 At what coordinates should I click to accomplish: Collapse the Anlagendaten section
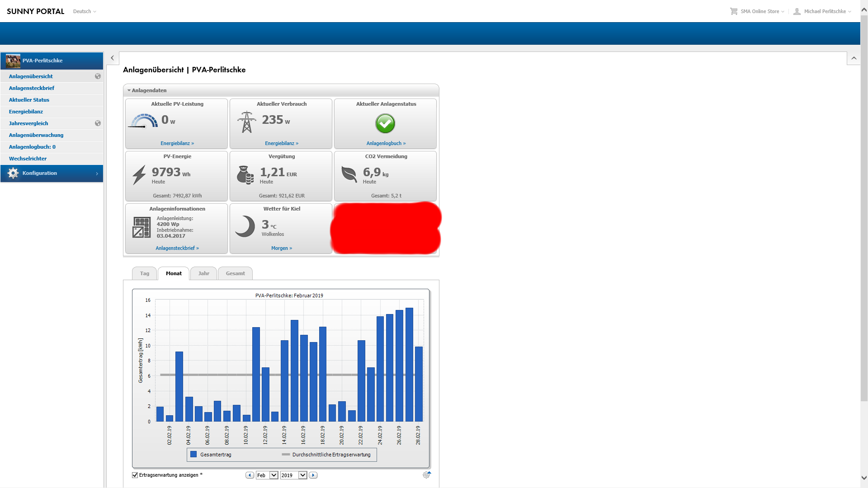point(129,90)
